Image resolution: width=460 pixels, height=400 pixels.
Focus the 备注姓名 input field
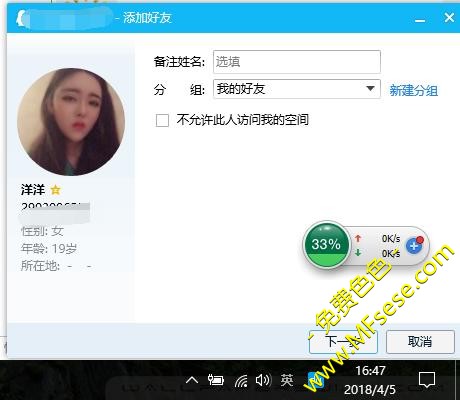coord(296,62)
